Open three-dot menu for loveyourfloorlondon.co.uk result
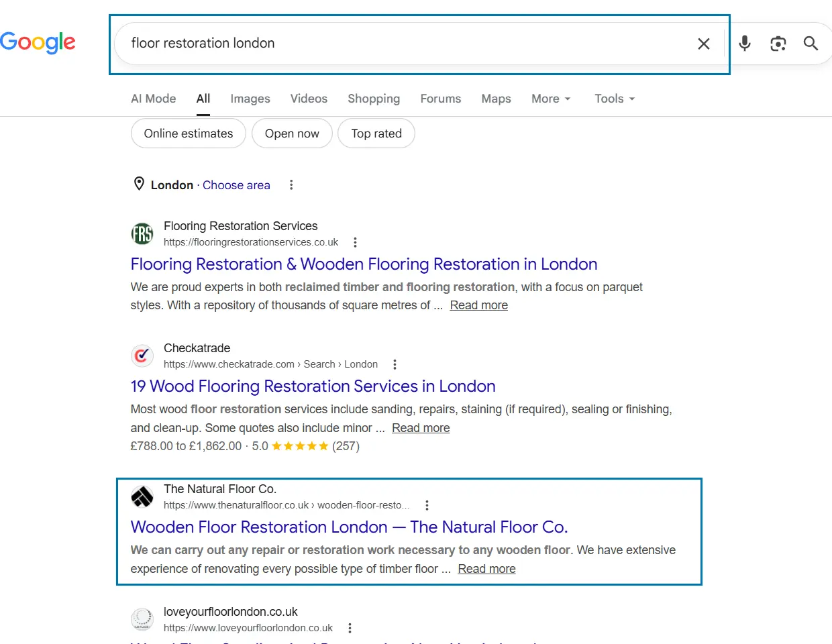832x644 pixels. pyautogui.click(x=350, y=628)
